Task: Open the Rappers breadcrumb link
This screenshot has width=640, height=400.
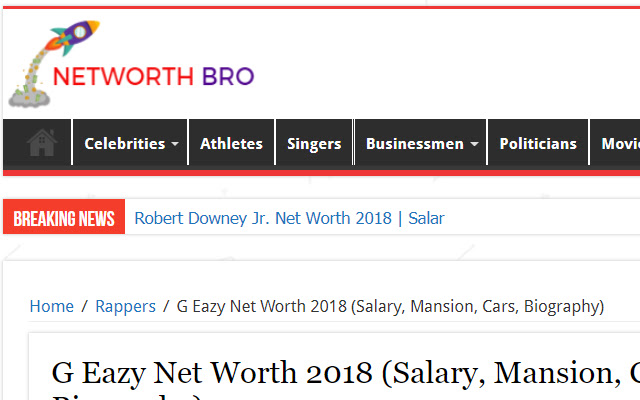Action: (125, 306)
